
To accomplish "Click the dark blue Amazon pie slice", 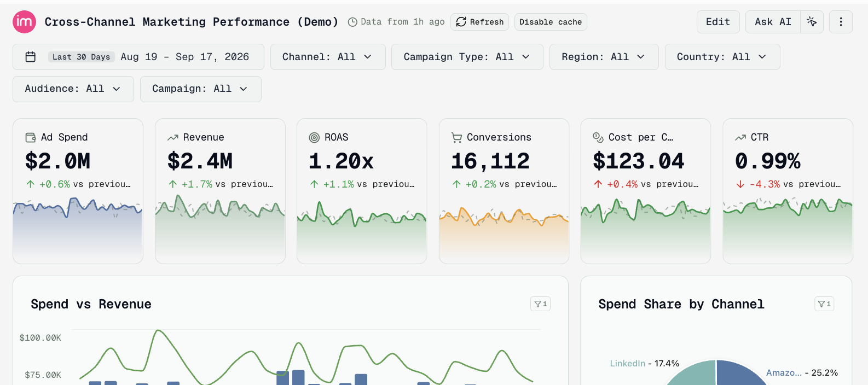I will (739, 374).
